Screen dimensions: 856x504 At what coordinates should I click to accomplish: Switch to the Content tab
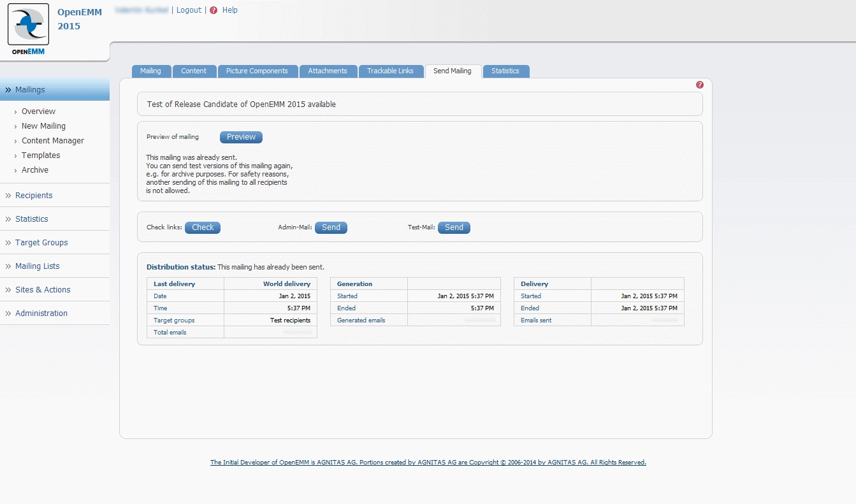pos(194,71)
